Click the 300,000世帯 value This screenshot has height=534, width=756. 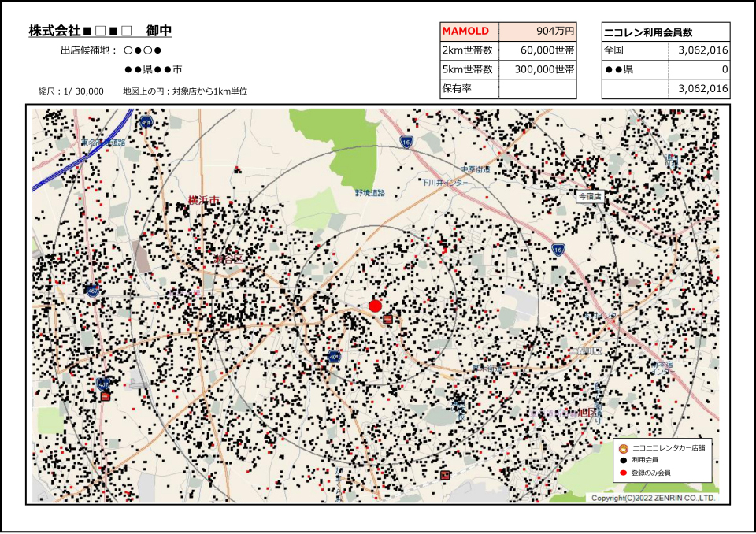[x=544, y=69]
